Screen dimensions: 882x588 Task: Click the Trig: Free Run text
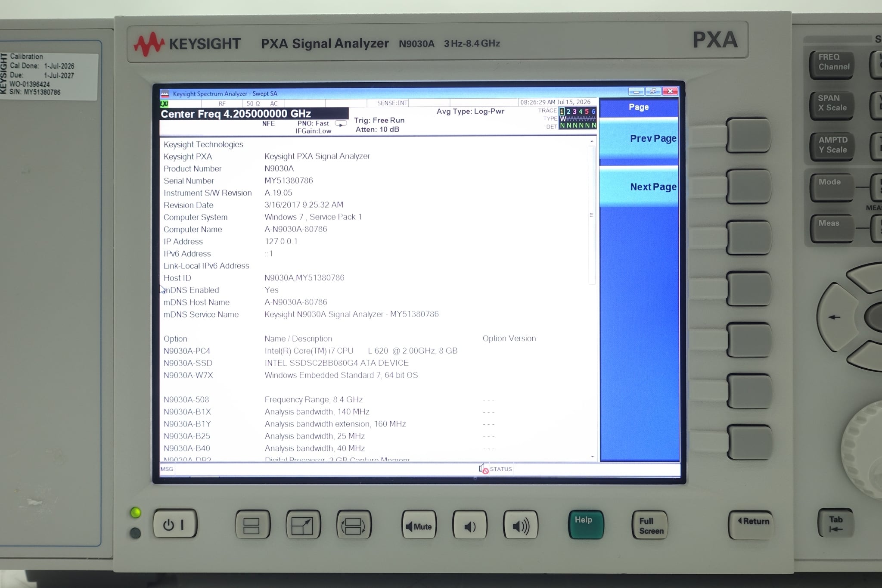pos(379,120)
